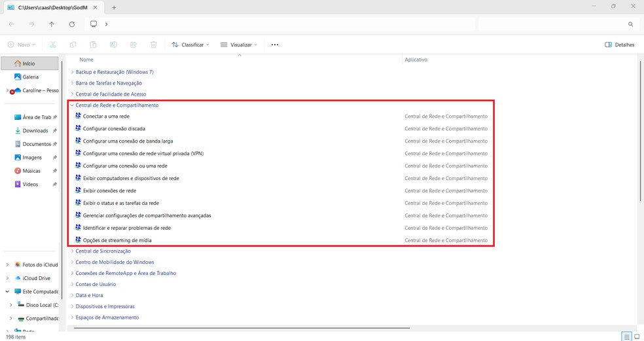Click the search magnifier icon

[x=630, y=24]
